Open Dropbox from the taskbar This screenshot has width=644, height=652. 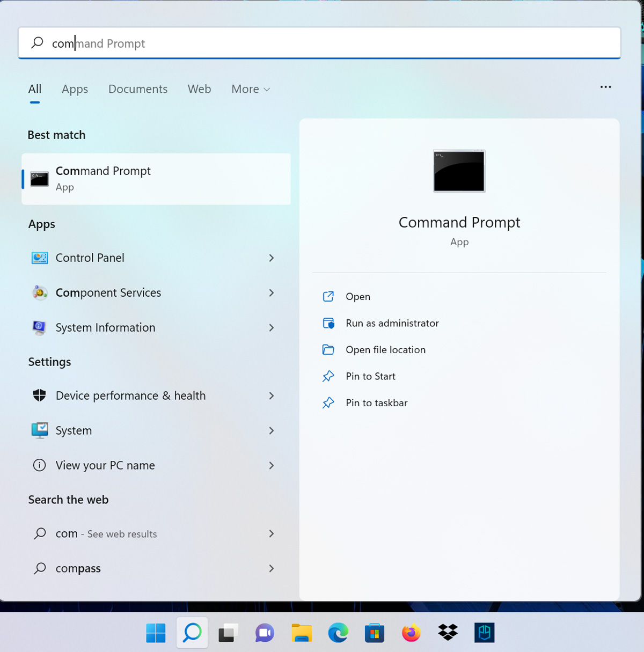pos(448,633)
